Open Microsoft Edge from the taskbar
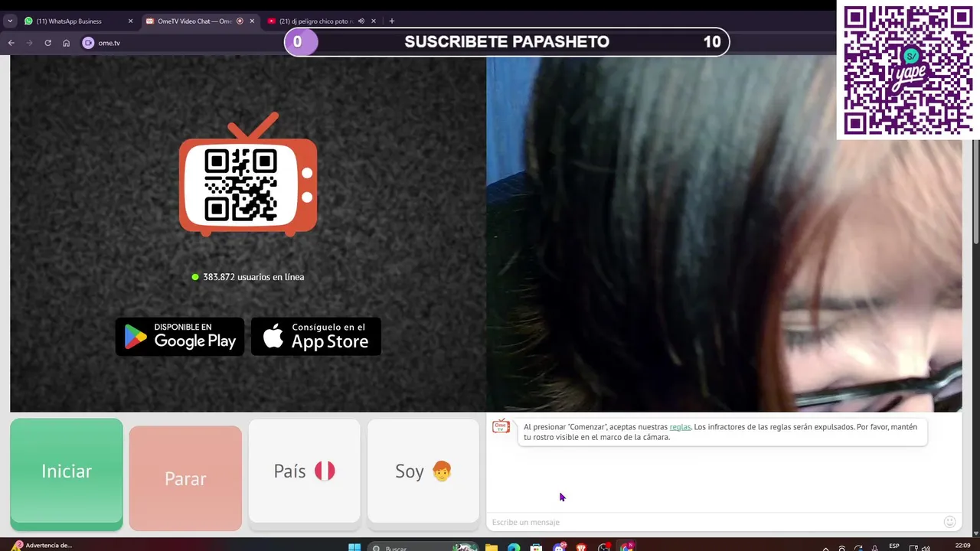This screenshot has width=980, height=551. [514, 547]
